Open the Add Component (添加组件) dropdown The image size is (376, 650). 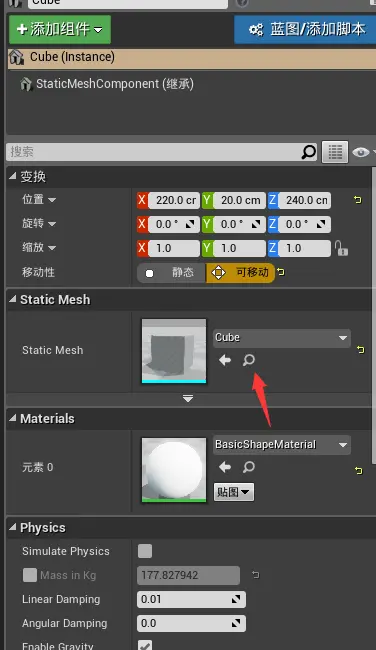[x=60, y=29]
